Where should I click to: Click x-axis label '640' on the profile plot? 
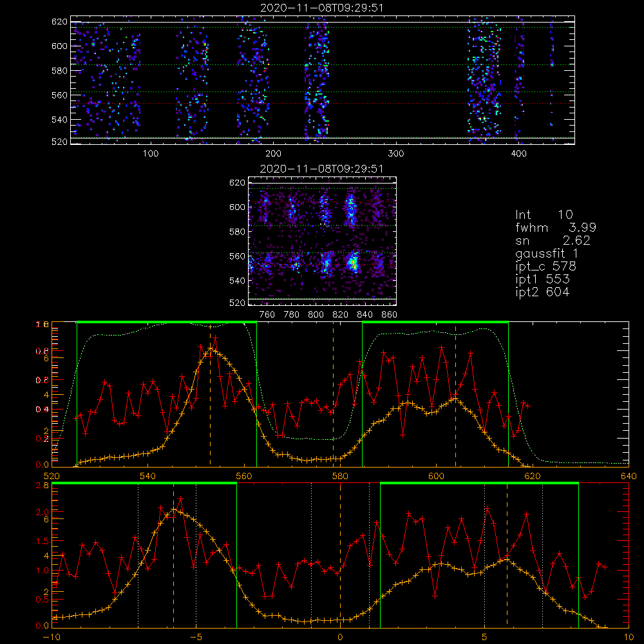[x=629, y=477]
